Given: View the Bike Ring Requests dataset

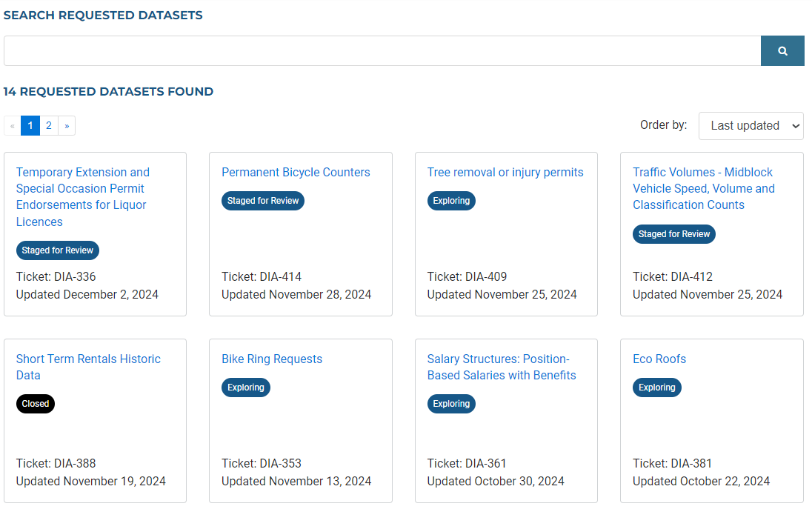Looking at the screenshot, I should [x=271, y=359].
